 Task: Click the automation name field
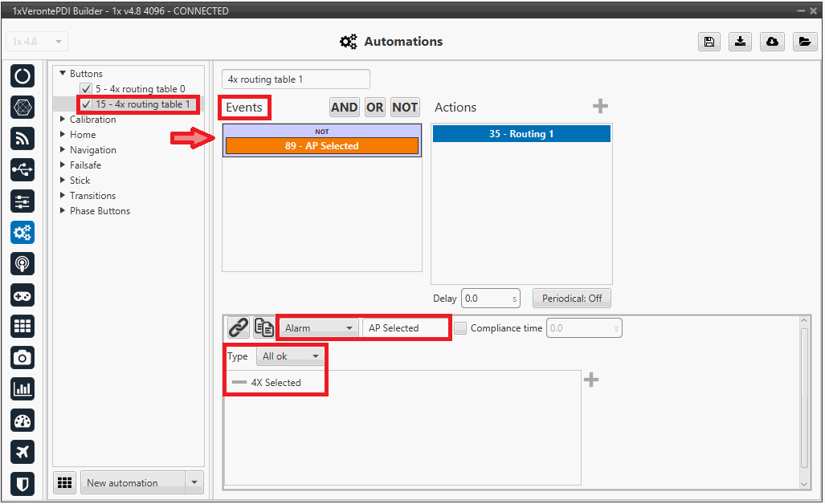pyautogui.click(x=296, y=79)
